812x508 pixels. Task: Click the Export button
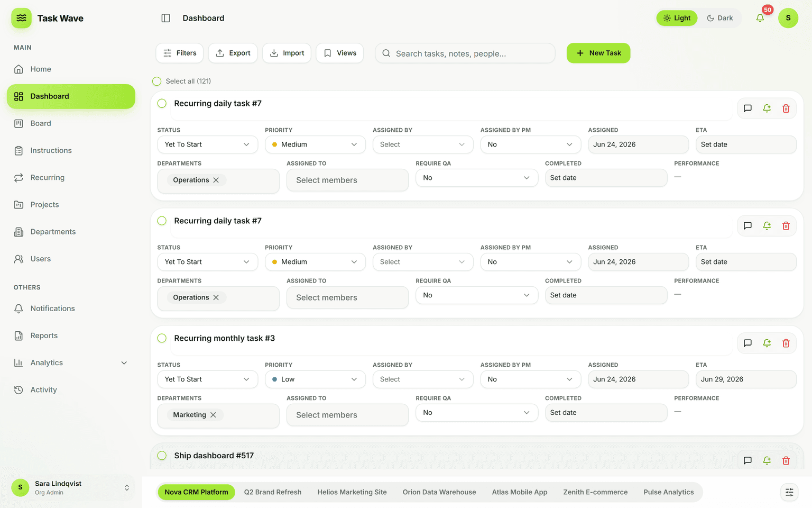click(233, 53)
